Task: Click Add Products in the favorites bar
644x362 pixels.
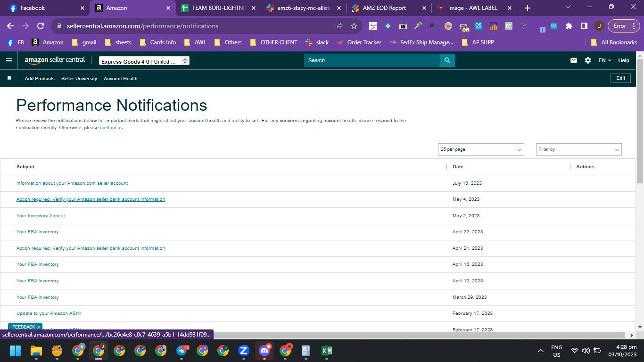Action: [40, 79]
